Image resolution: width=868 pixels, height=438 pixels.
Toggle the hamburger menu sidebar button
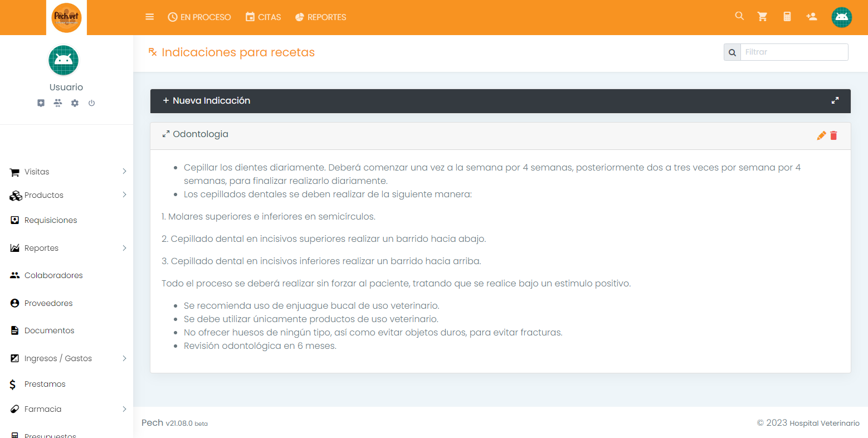[x=149, y=17]
